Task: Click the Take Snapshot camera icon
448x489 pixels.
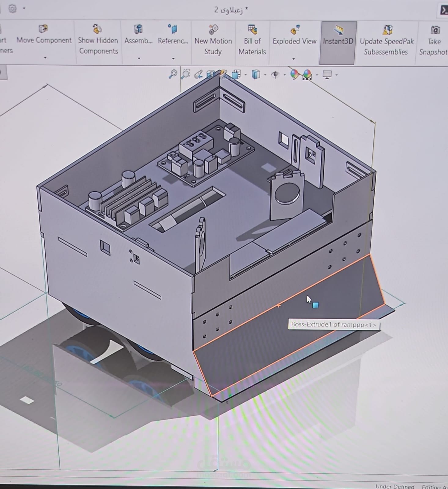Action: [x=435, y=30]
